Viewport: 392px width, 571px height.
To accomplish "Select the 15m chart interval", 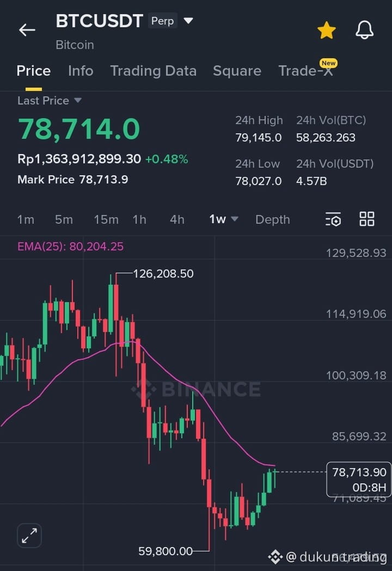I will click(106, 219).
